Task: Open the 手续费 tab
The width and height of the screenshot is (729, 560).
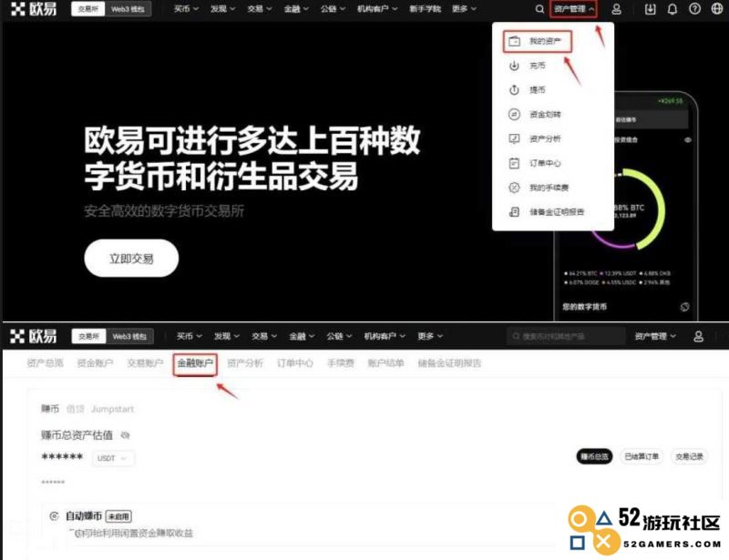Action: click(x=341, y=363)
